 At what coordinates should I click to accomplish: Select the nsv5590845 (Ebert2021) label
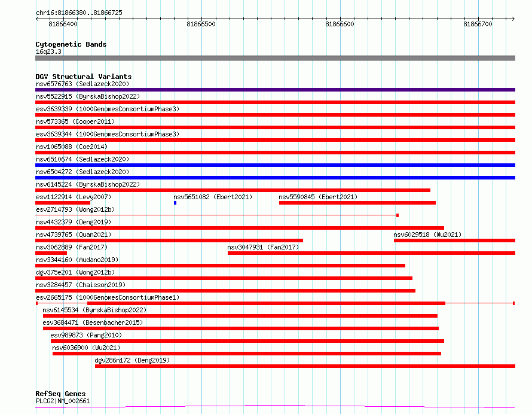click(x=318, y=197)
